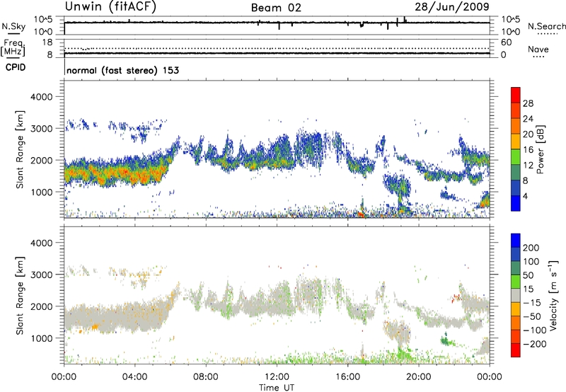Click the "4000" tick in the power panel

(x=41, y=97)
